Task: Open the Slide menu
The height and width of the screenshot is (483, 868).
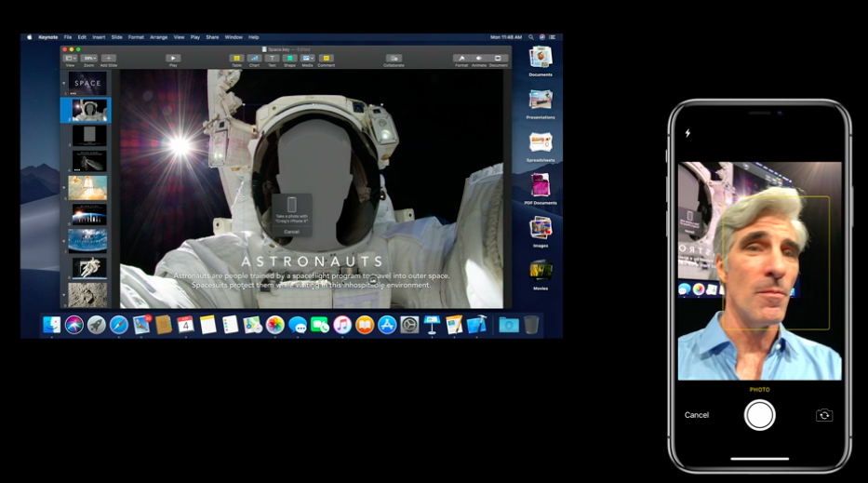Action: pyautogui.click(x=117, y=37)
